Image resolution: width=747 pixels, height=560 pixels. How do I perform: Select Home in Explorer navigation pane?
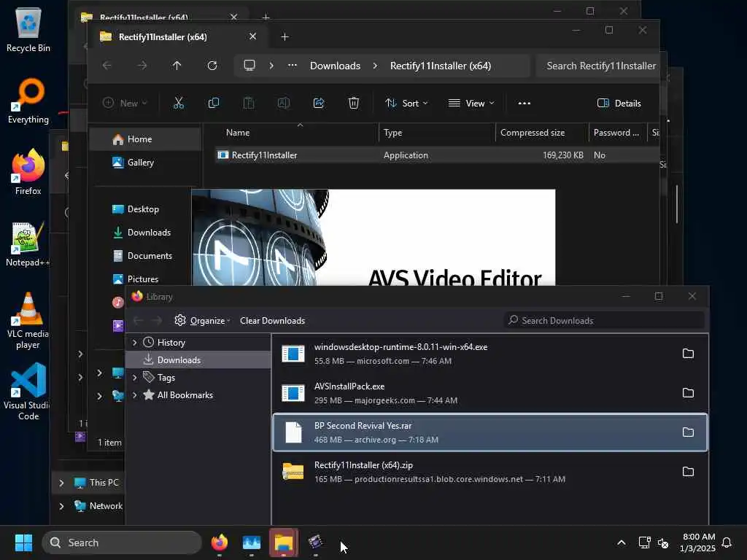(145, 139)
